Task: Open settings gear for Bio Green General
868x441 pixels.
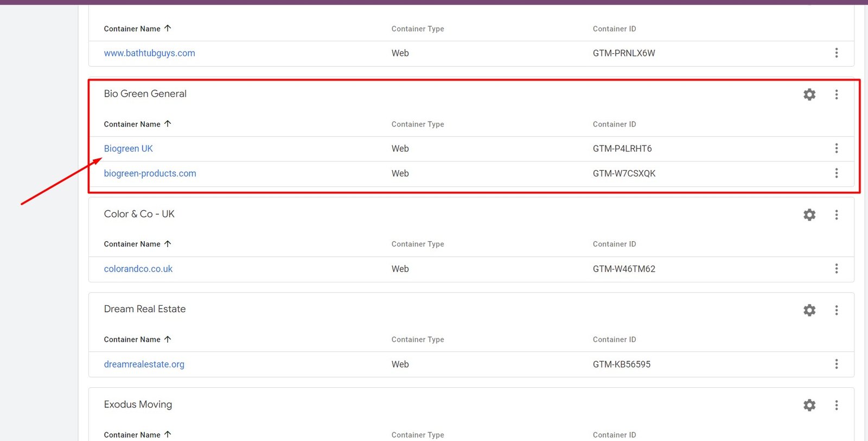Action: pyautogui.click(x=809, y=94)
